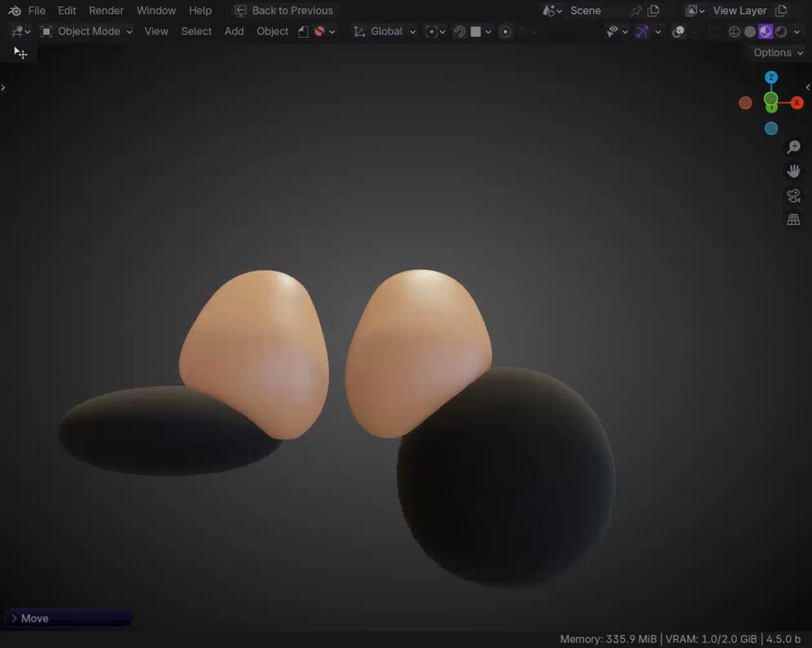
Task: Toggle viewport overlays
Action: point(679,31)
